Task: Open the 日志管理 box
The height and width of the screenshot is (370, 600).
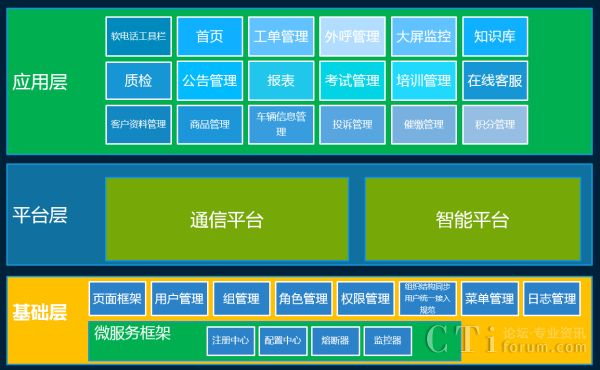Action: tap(552, 299)
